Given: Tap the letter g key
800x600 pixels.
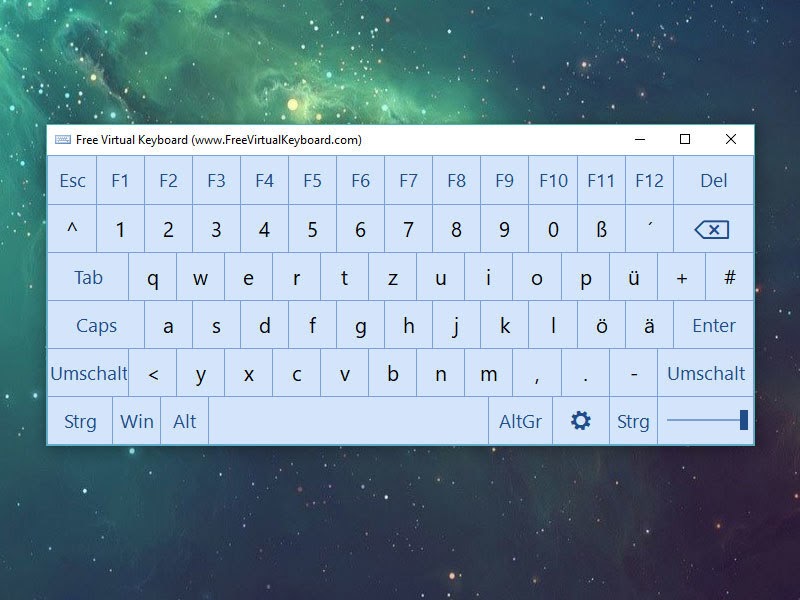Looking at the screenshot, I should click(360, 325).
